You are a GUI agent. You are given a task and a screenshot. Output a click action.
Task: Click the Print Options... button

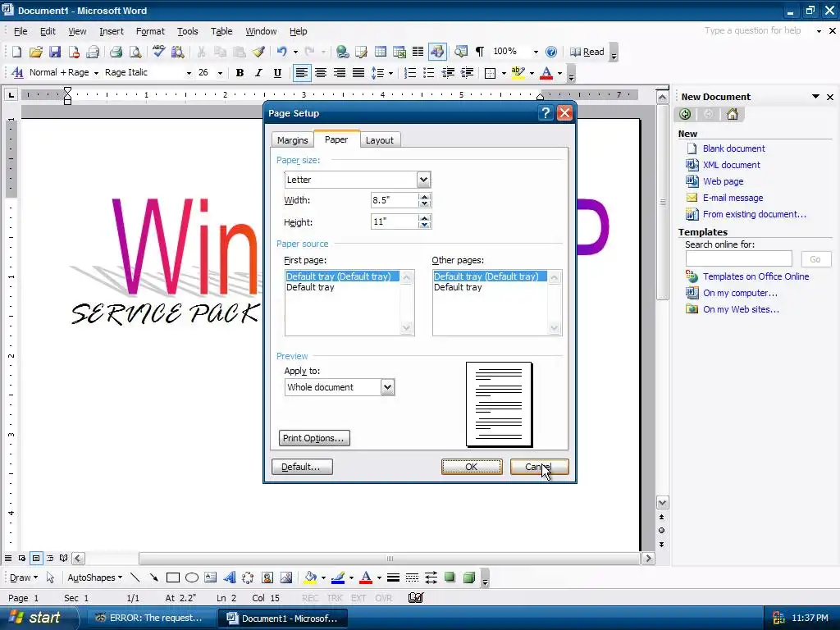tap(314, 438)
